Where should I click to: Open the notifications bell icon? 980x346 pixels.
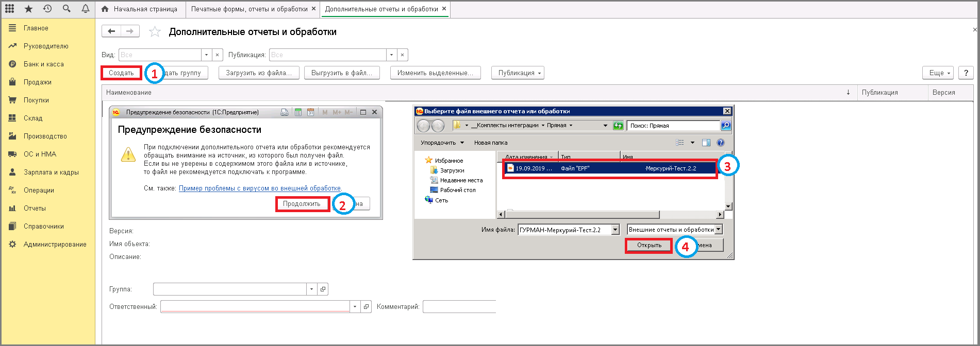pos(85,9)
